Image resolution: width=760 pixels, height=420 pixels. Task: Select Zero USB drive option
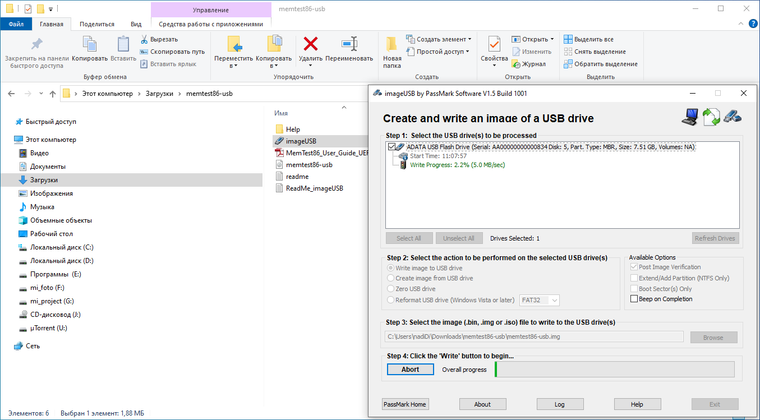click(390, 289)
